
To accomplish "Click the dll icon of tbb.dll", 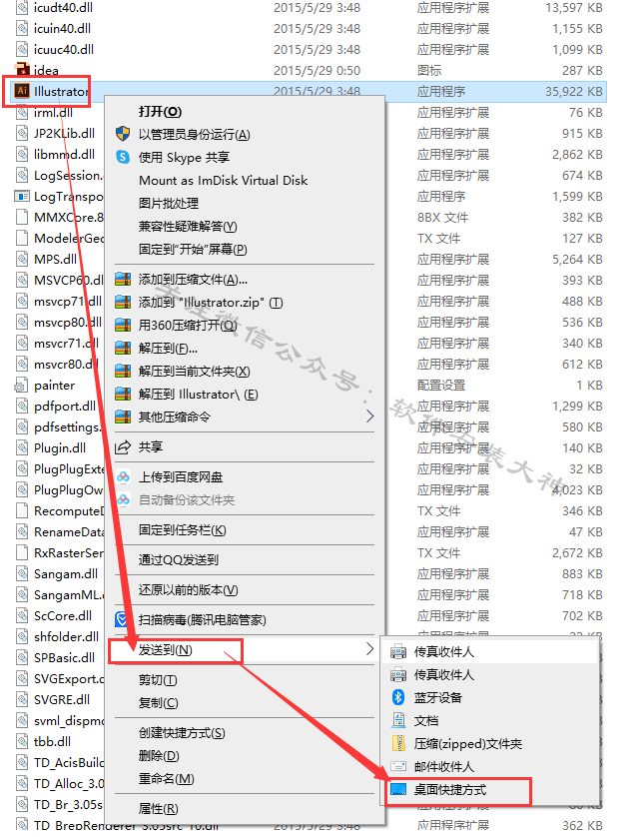I will click(x=21, y=741).
